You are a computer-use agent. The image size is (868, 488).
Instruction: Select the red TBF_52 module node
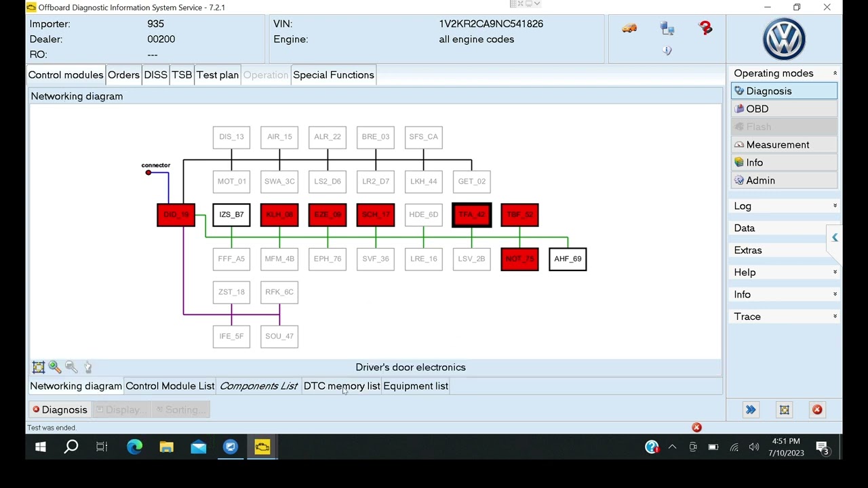pyautogui.click(x=520, y=215)
